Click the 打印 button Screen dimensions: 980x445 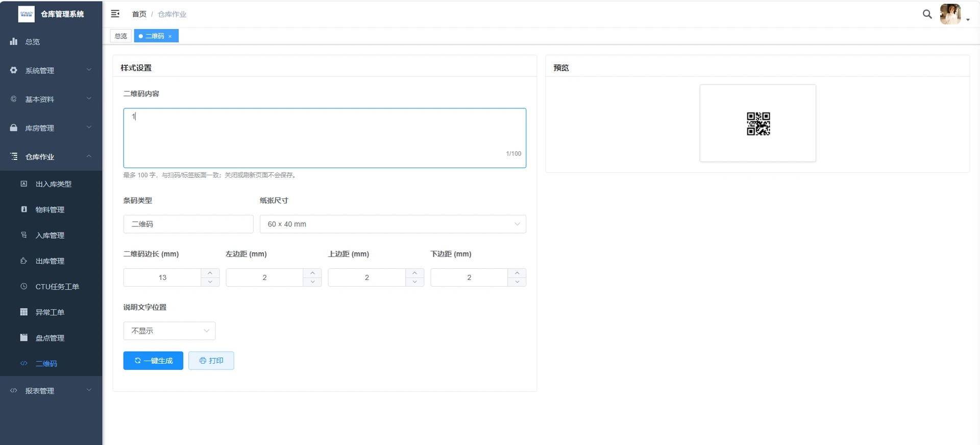pyautogui.click(x=211, y=361)
